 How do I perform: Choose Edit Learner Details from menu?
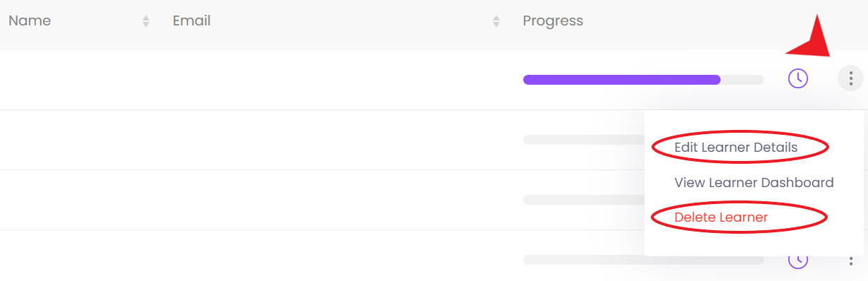click(735, 148)
